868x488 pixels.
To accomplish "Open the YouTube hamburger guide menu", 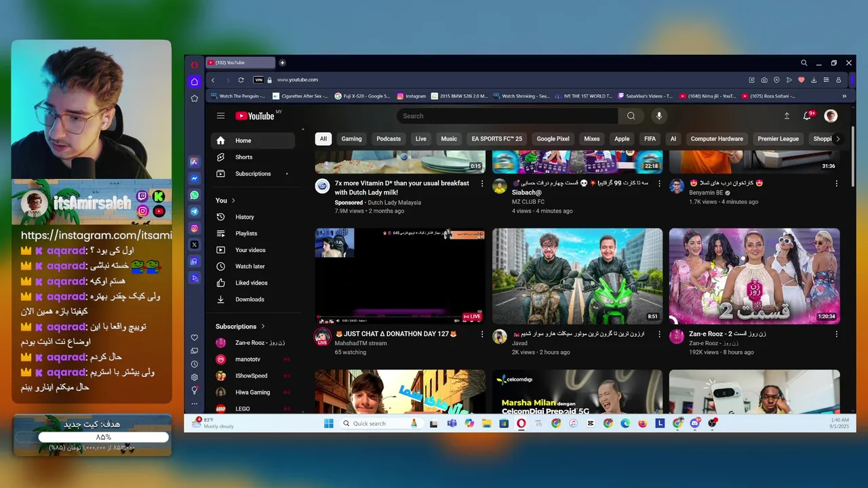I will tap(220, 116).
